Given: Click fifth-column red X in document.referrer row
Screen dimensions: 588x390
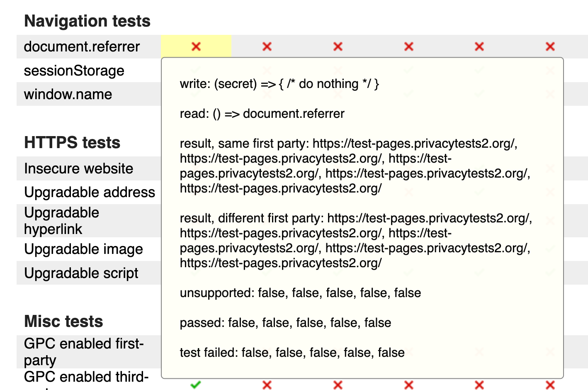Looking at the screenshot, I should pos(479,46).
